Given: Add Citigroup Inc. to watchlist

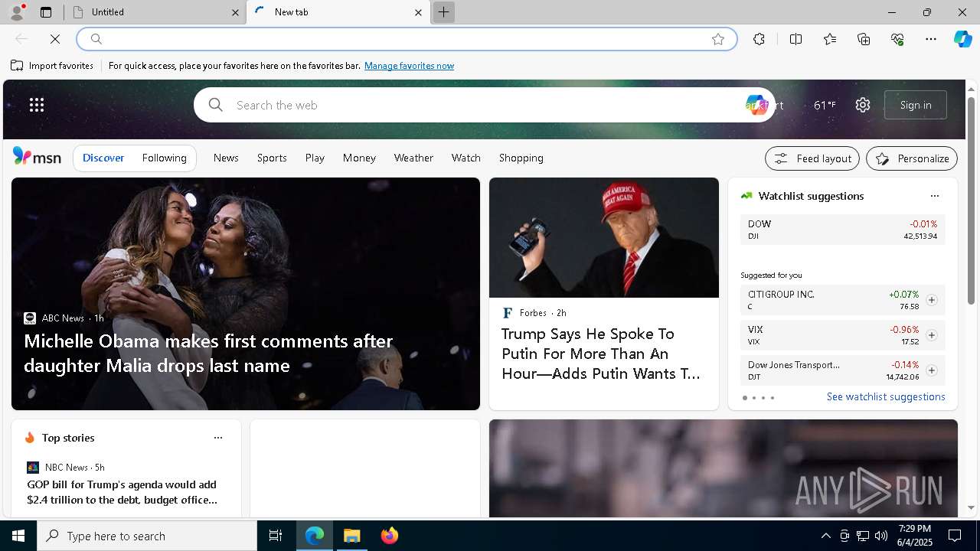Looking at the screenshot, I should [x=931, y=300].
